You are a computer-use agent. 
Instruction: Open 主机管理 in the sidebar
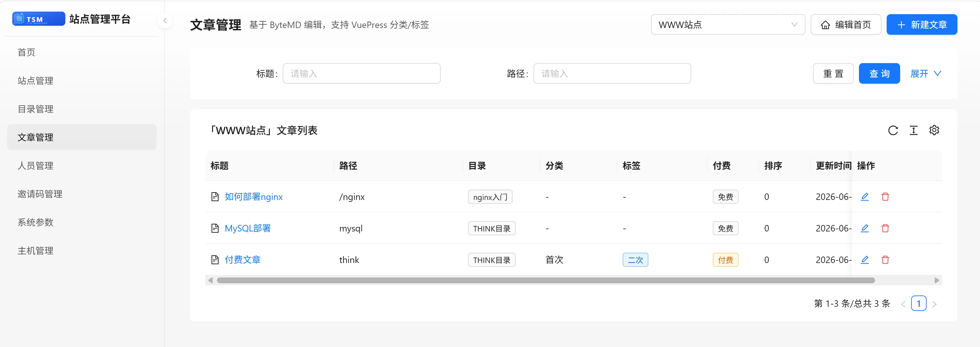point(82,251)
